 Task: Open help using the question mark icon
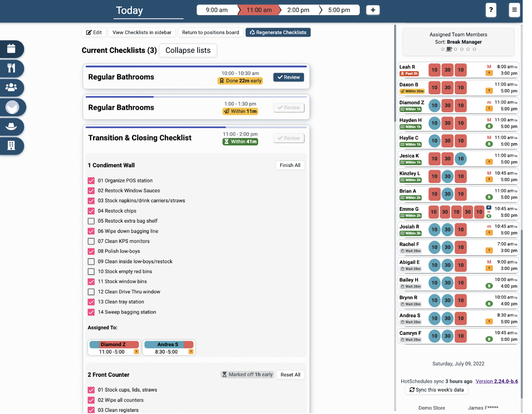click(x=491, y=10)
